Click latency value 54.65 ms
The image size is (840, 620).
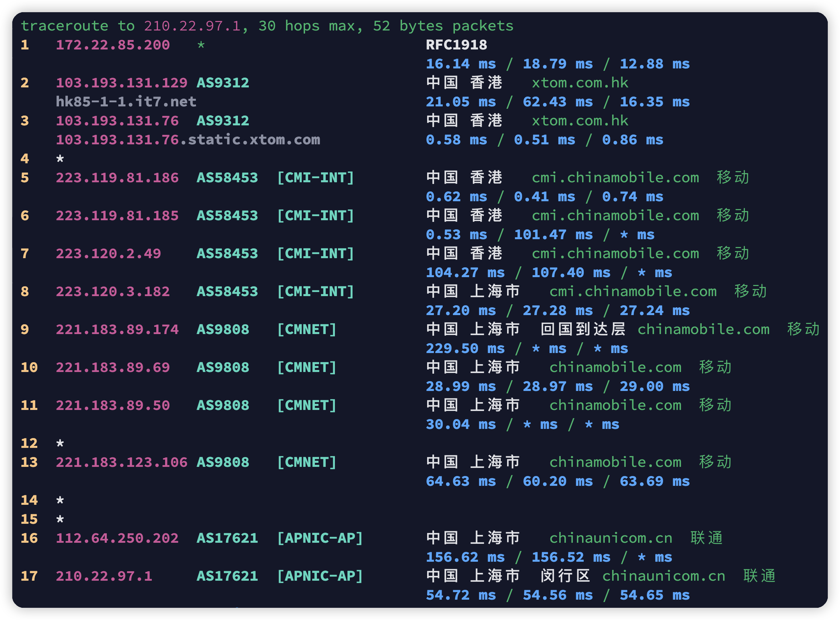click(655, 595)
